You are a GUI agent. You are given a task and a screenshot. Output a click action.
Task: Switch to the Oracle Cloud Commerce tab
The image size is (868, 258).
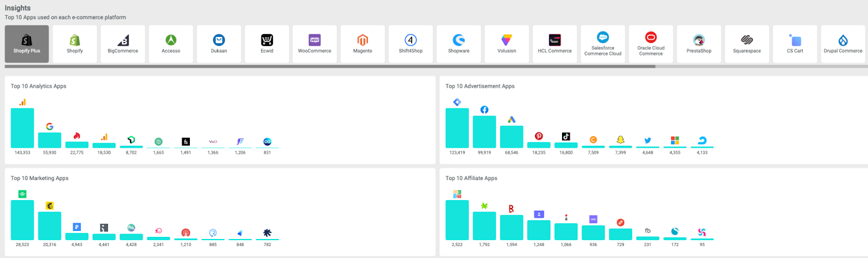650,44
